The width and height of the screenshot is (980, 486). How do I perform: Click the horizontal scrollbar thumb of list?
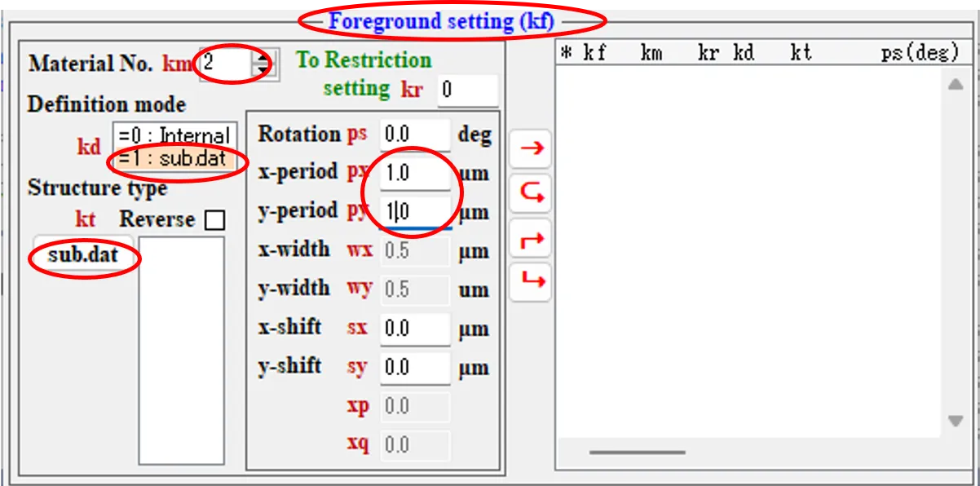pos(638,452)
